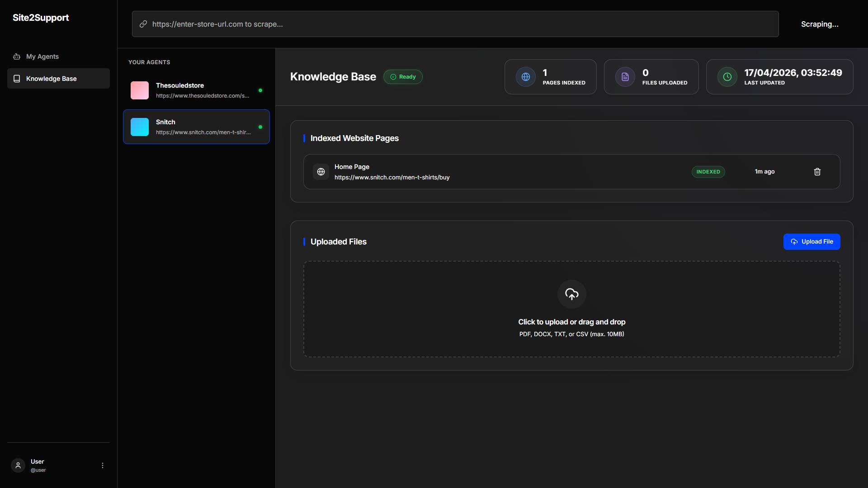868x488 pixels.
Task: Click the globe icon beside Home Page
Action: click(321, 172)
